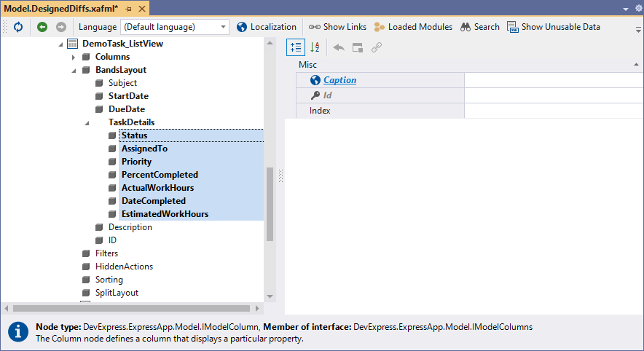Collapse the BandsLayout node
This screenshot has height=351, width=644.
click(x=74, y=71)
